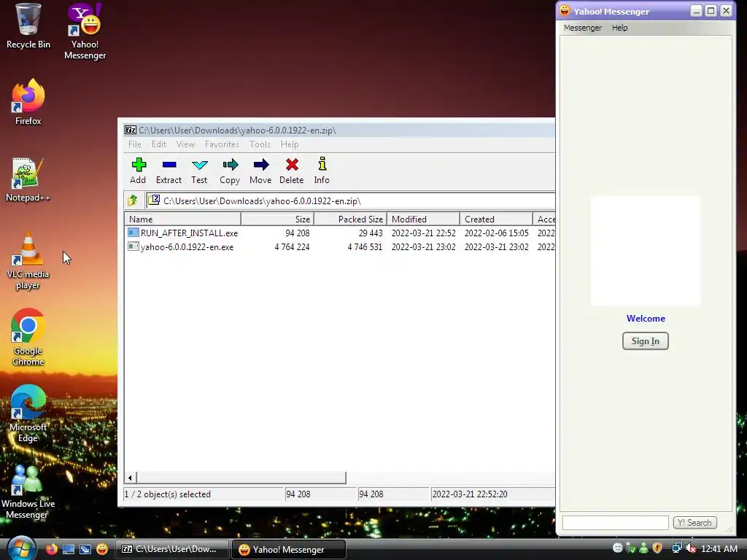Click the Yahoo smiley quick launch icon
Viewport: 747px width, 560px height.
(x=102, y=549)
